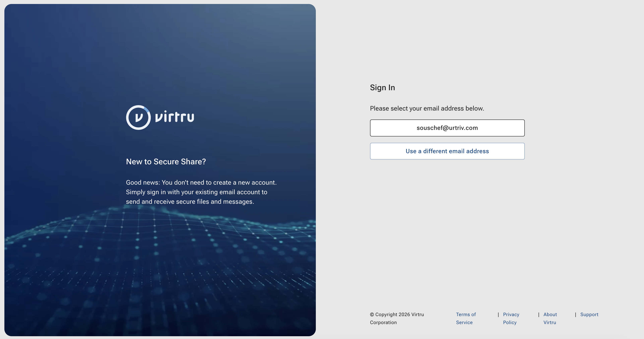Click 'Please select your email address below.' text
Screen dimensions: 644x339
pyautogui.click(x=427, y=108)
